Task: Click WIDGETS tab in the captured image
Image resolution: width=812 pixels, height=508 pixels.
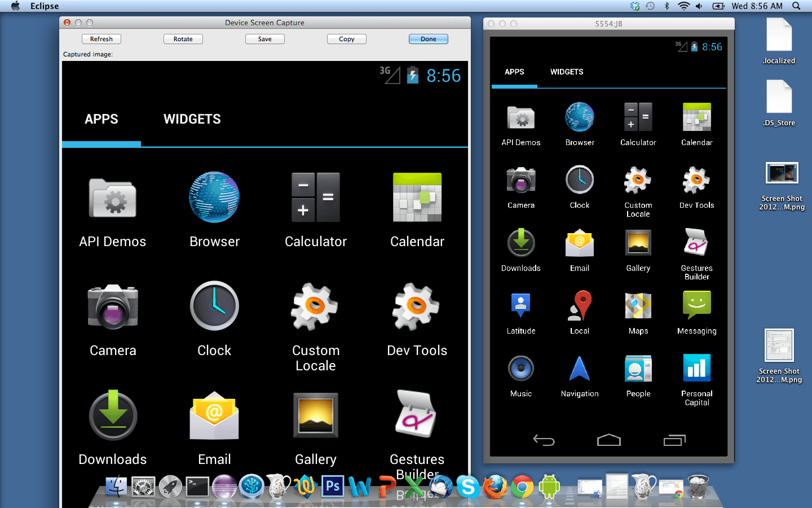Action: (x=192, y=119)
